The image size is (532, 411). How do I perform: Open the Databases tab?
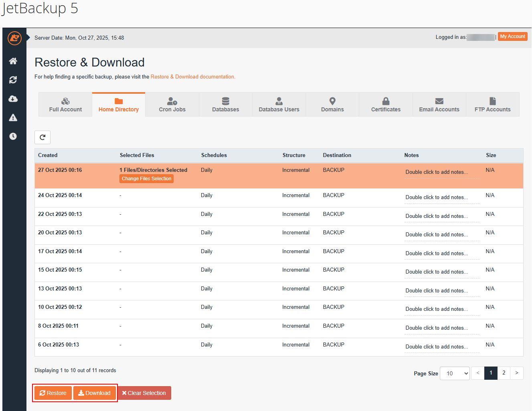point(225,105)
